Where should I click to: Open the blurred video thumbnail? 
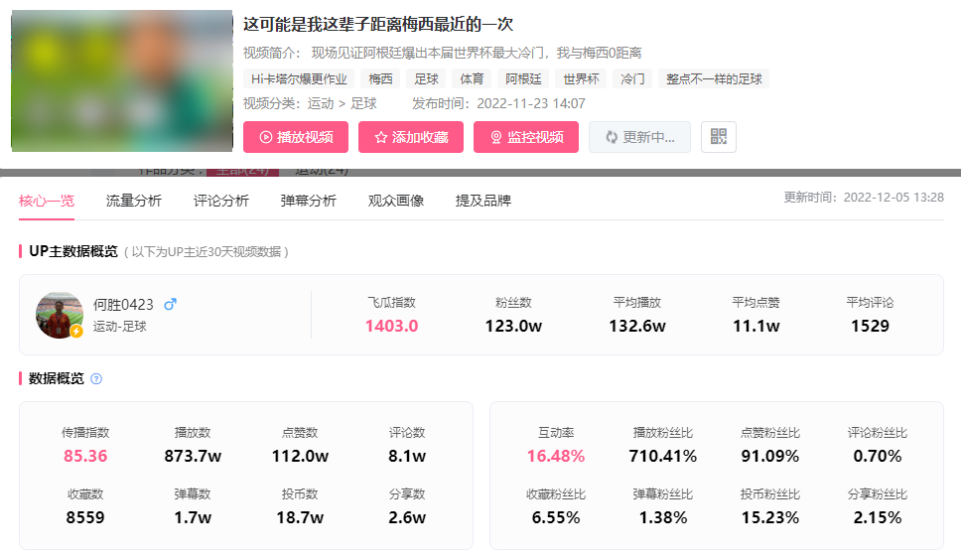(121, 80)
